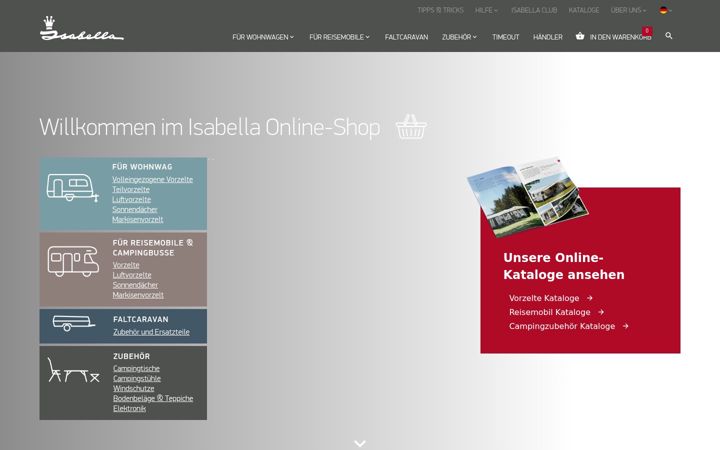Click the red cart count badge
The width and height of the screenshot is (720, 450).
tap(647, 31)
